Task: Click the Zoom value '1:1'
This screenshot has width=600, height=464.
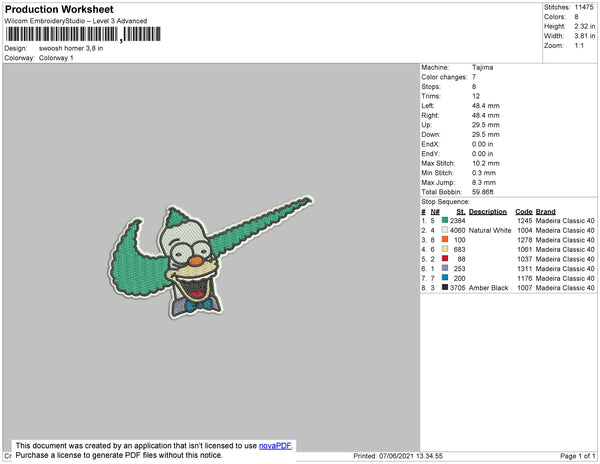Action: pyautogui.click(x=579, y=46)
